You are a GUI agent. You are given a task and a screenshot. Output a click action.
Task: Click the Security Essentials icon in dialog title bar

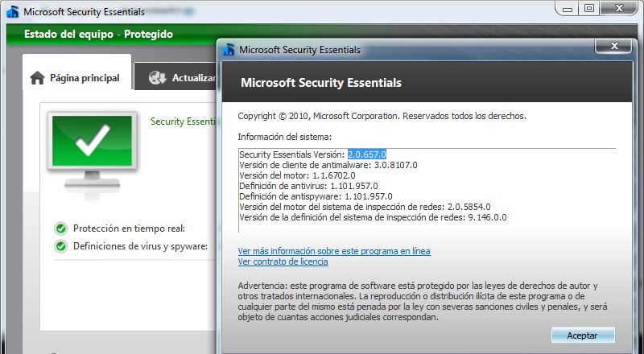pos(229,49)
